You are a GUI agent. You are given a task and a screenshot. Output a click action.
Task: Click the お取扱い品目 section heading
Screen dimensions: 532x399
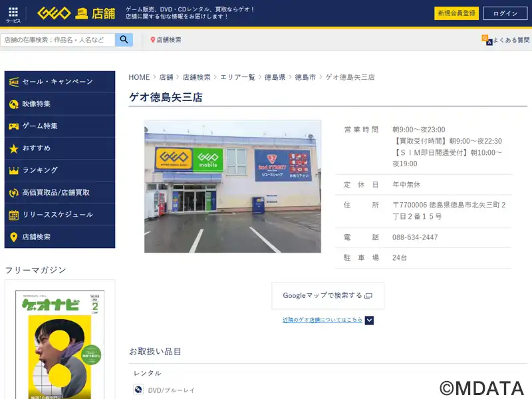155,352
